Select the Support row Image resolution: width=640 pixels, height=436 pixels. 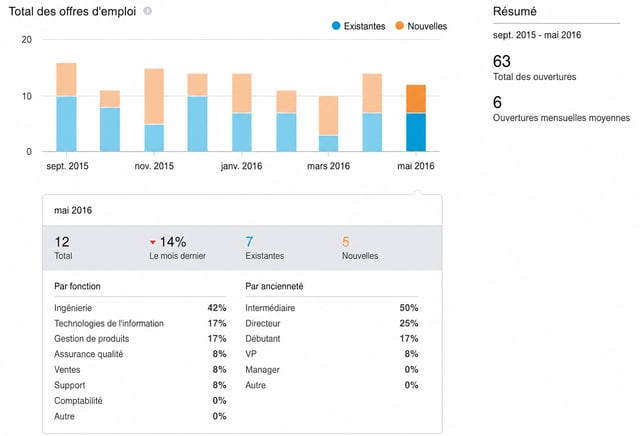coord(140,385)
